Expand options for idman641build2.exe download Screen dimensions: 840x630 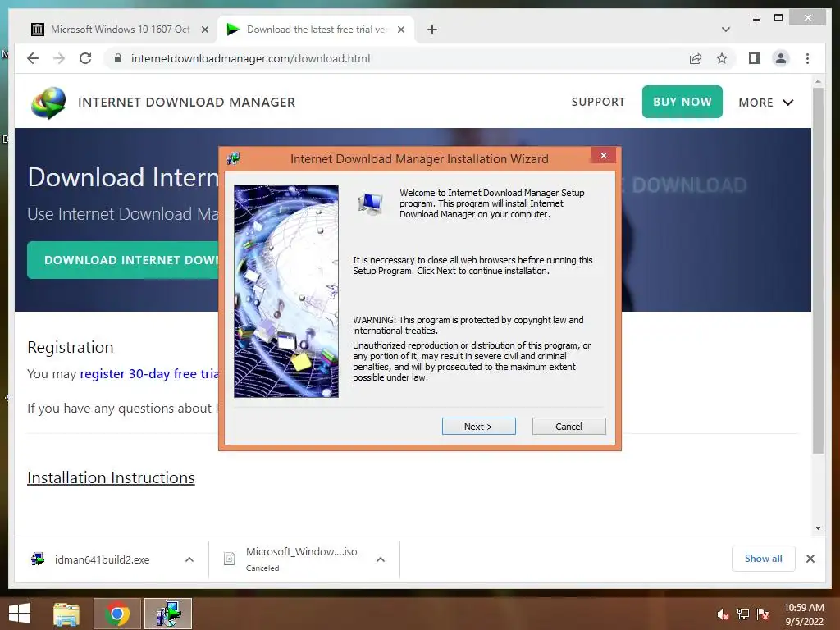pos(189,559)
